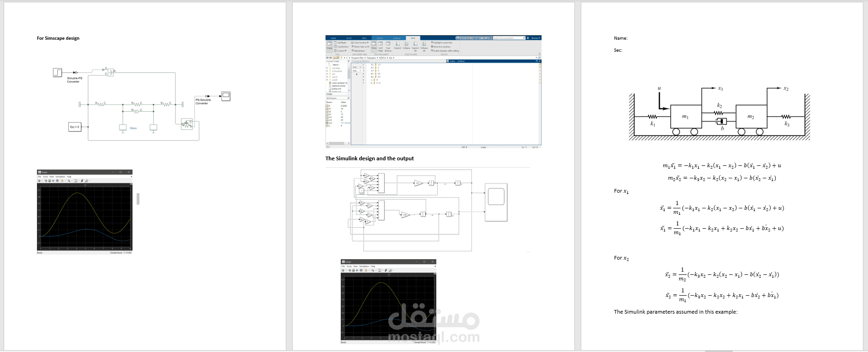Viewport: 868px width, 352px height.
Task: Click 'The Simulink design and the output' heading
Action: click(x=369, y=158)
